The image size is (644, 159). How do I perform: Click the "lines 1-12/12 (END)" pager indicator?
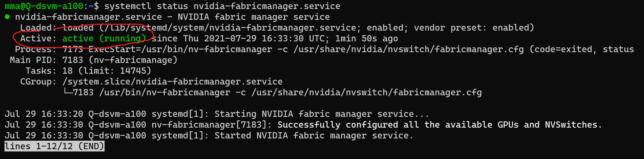click(x=54, y=146)
